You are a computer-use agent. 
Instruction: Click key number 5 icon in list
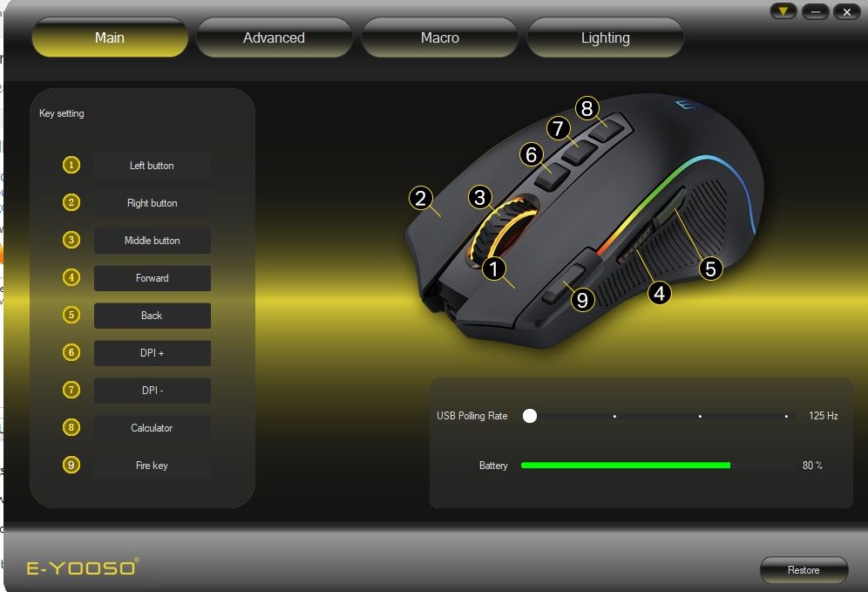71,315
